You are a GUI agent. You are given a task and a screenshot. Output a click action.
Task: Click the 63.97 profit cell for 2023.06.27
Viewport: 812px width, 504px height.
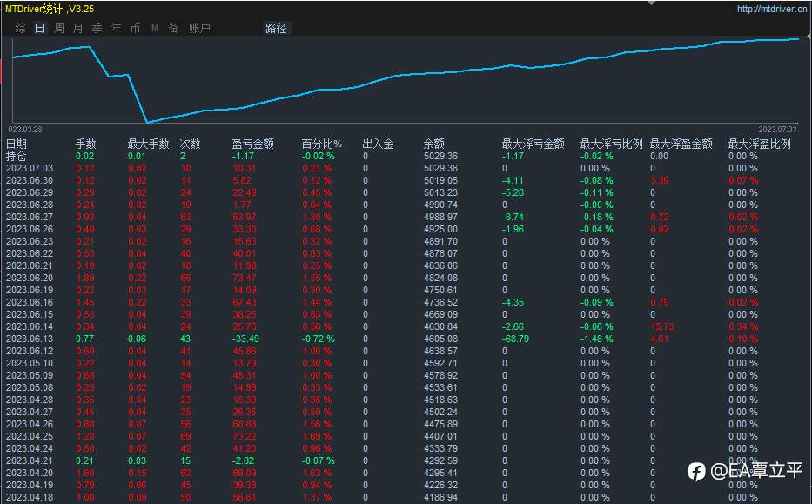244,217
